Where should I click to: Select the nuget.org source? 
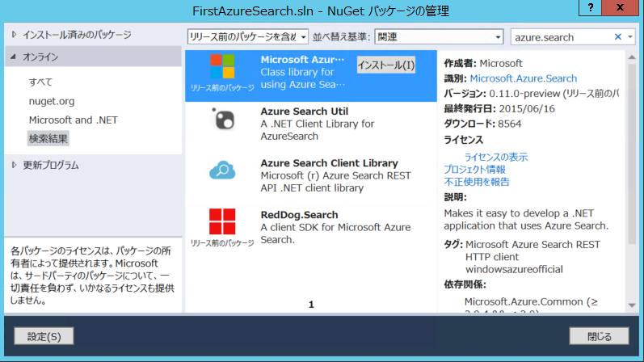click(52, 101)
